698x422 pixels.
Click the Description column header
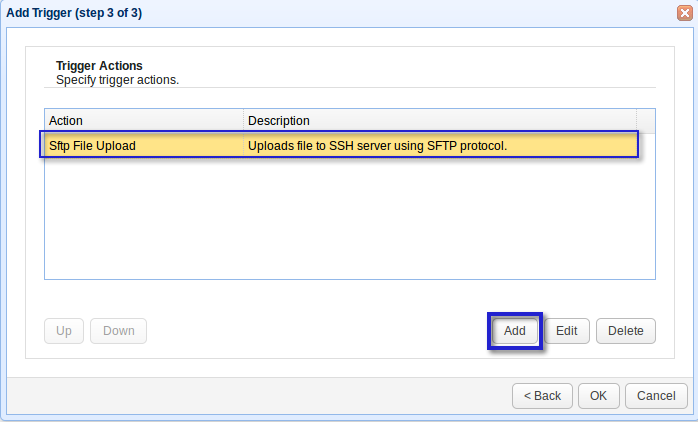pos(440,121)
